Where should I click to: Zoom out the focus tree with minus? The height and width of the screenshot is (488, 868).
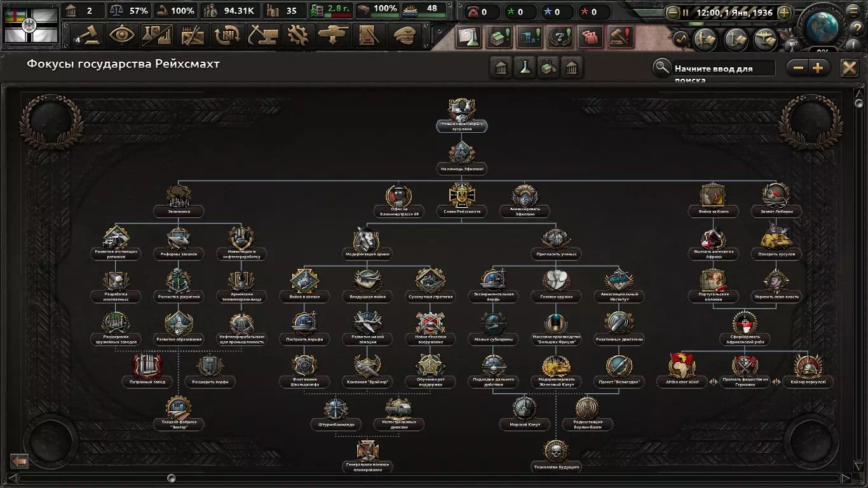point(798,68)
